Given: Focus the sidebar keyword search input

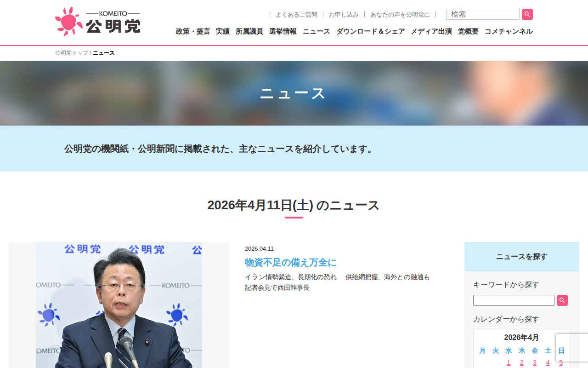Looking at the screenshot, I should coord(514,300).
